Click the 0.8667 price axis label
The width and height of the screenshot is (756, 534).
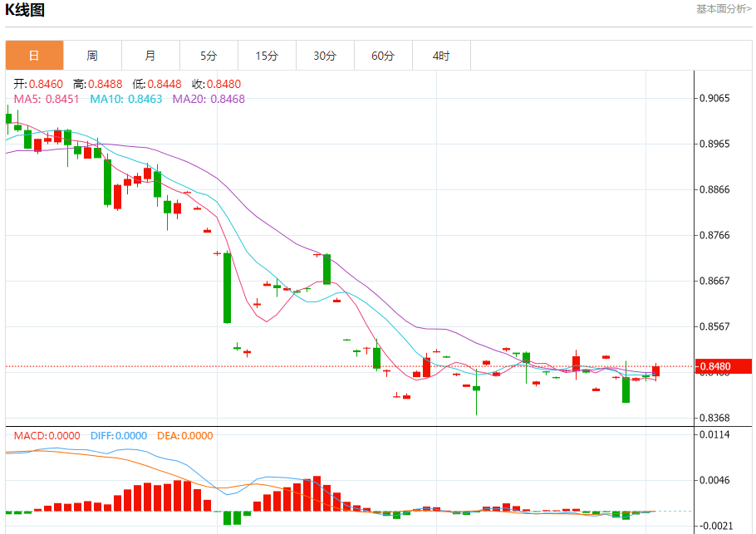714,281
